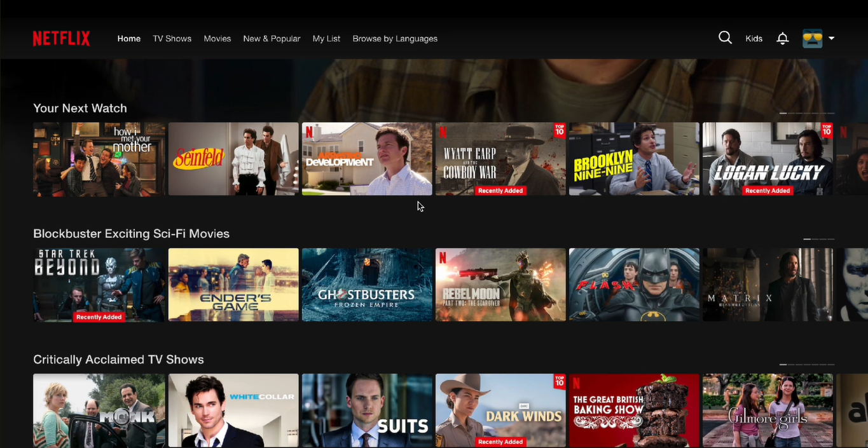Click the My List link
The image size is (868, 448).
[326, 38]
